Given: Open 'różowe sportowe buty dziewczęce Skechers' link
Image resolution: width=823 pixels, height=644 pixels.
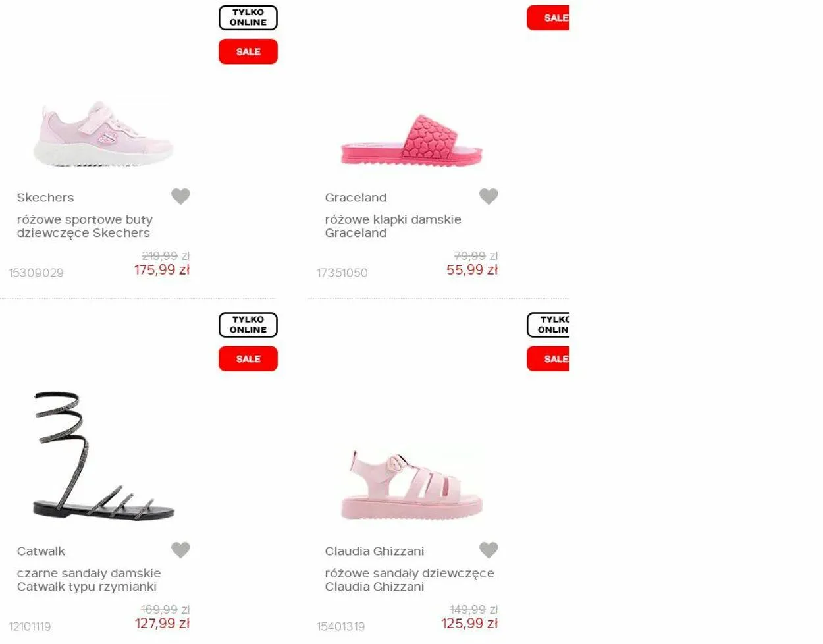Looking at the screenshot, I should click(85, 227).
